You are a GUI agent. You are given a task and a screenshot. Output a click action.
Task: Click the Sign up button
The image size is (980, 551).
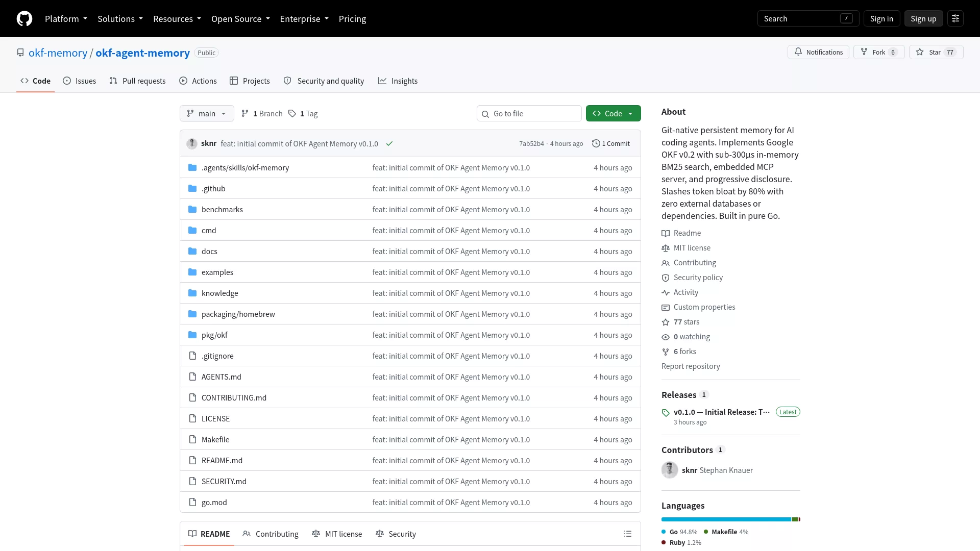coord(923,19)
